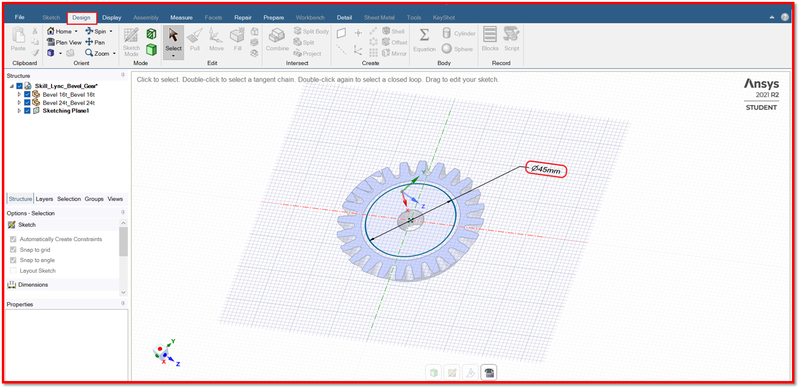Viewport: 800px width, 389px height.
Task: Expand the Sketching Plane1 tree node
Action: coord(19,111)
